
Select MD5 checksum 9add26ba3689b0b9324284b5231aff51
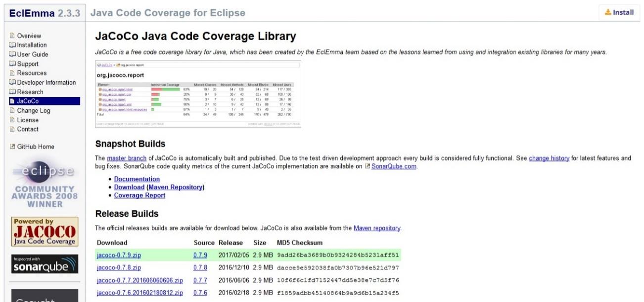(x=338, y=255)
